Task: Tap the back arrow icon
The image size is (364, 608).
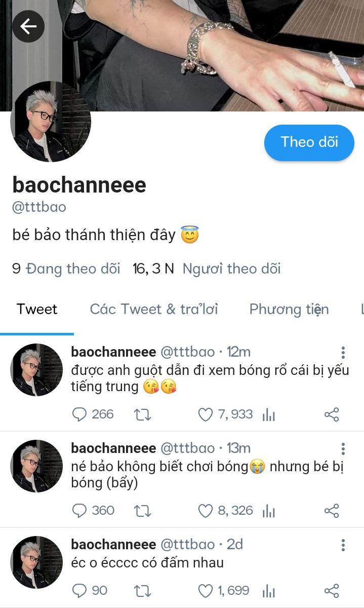Action: click(28, 26)
